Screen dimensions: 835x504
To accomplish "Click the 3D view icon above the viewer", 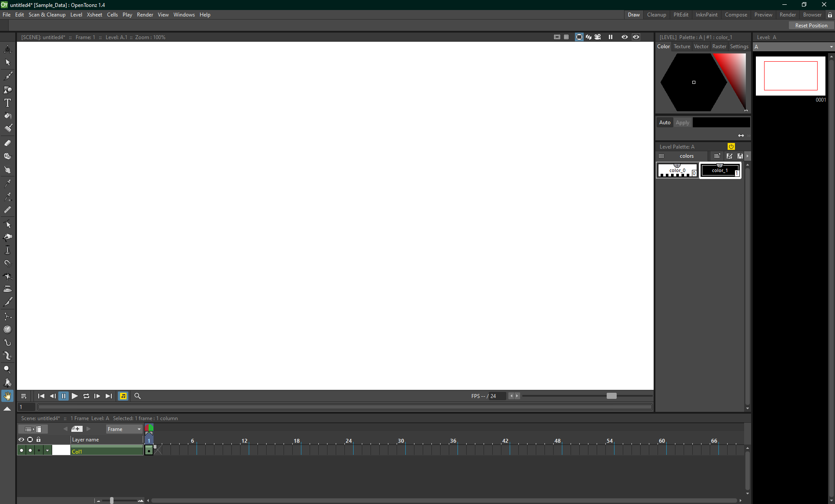I will click(x=589, y=37).
